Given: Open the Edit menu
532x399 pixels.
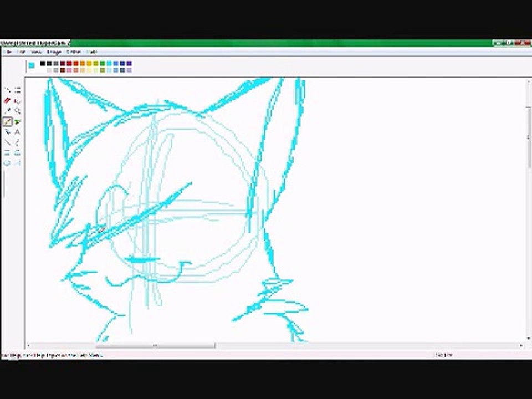Looking at the screenshot, I should pyautogui.click(x=22, y=52).
